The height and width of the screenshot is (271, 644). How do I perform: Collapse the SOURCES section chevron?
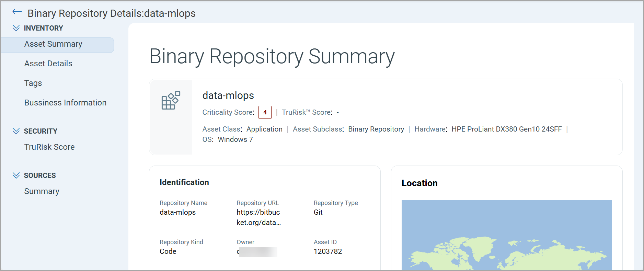coord(16,176)
